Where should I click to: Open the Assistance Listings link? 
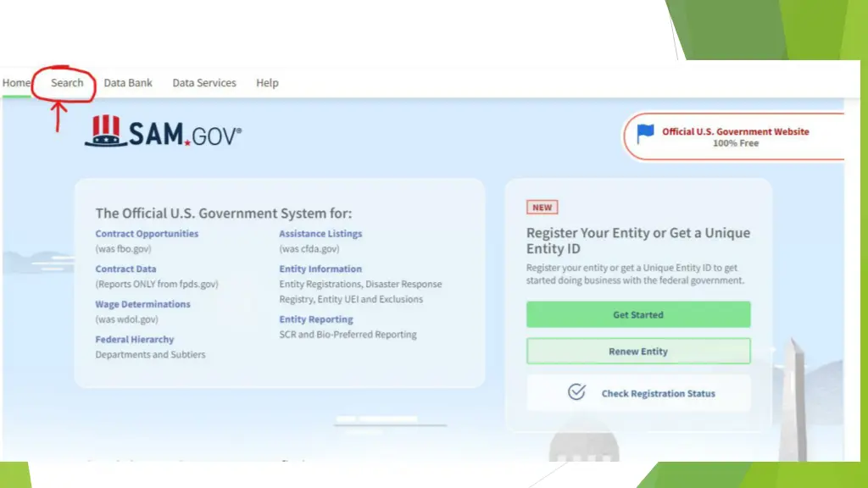320,234
